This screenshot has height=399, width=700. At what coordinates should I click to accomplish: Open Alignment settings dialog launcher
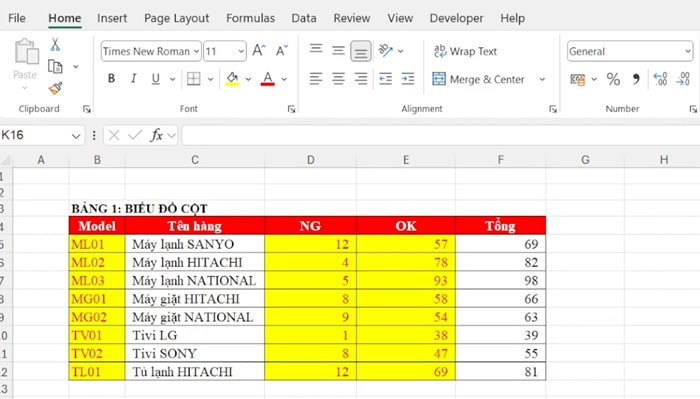point(553,109)
